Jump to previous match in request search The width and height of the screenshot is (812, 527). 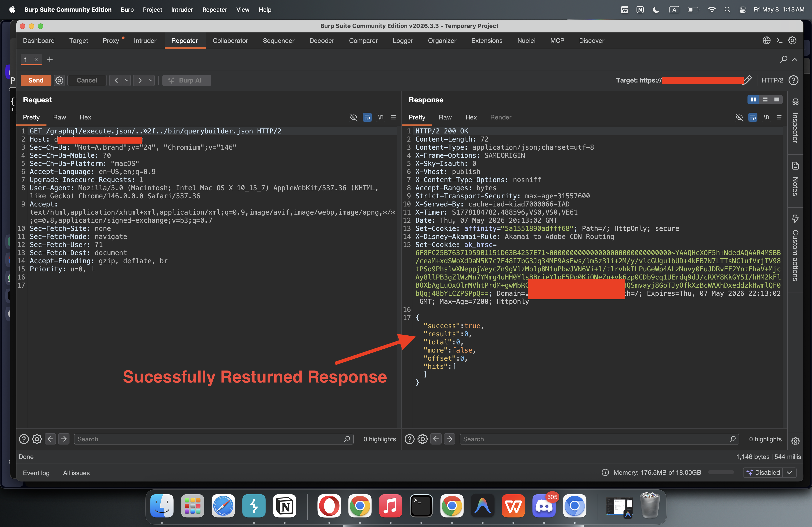pos(50,439)
